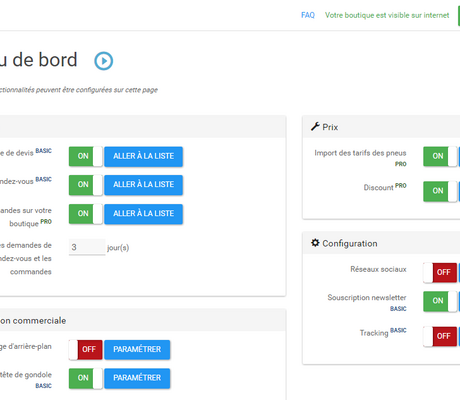Image resolution: width=460 pixels, height=400 pixels.
Task: Click the wrench icon beside Prix
Action: 315,127
